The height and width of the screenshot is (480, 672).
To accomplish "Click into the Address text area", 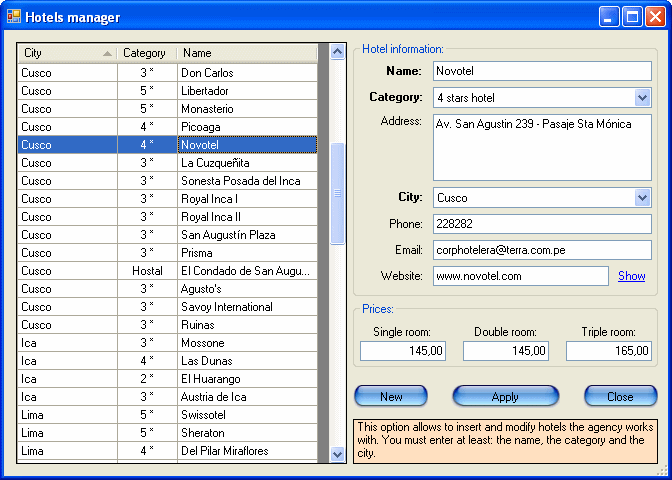I will (x=542, y=147).
